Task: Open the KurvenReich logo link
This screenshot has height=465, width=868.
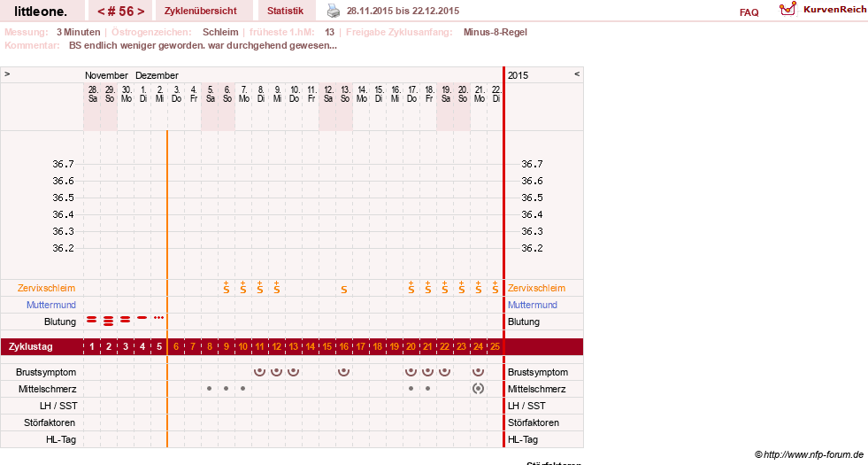Action: pos(822,10)
